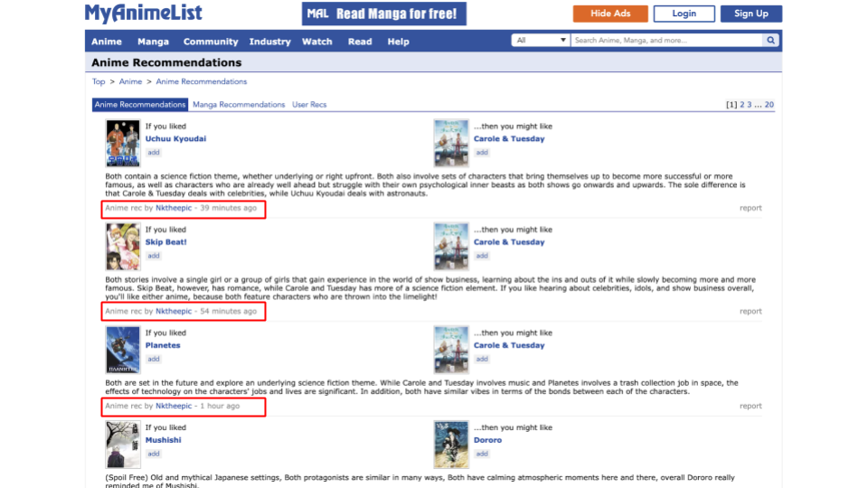Select the Anime Recommendations tab
The image size is (868, 488).
pyautogui.click(x=140, y=105)
